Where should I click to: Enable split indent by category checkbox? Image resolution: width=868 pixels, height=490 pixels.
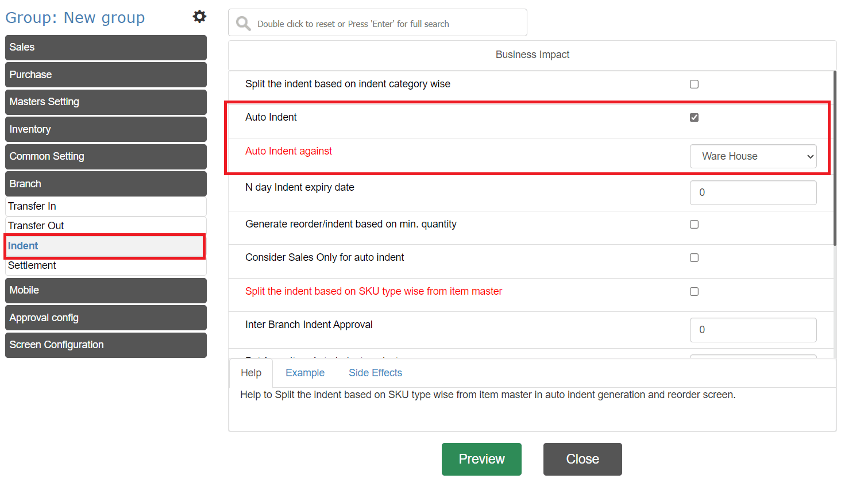(694, 84)
